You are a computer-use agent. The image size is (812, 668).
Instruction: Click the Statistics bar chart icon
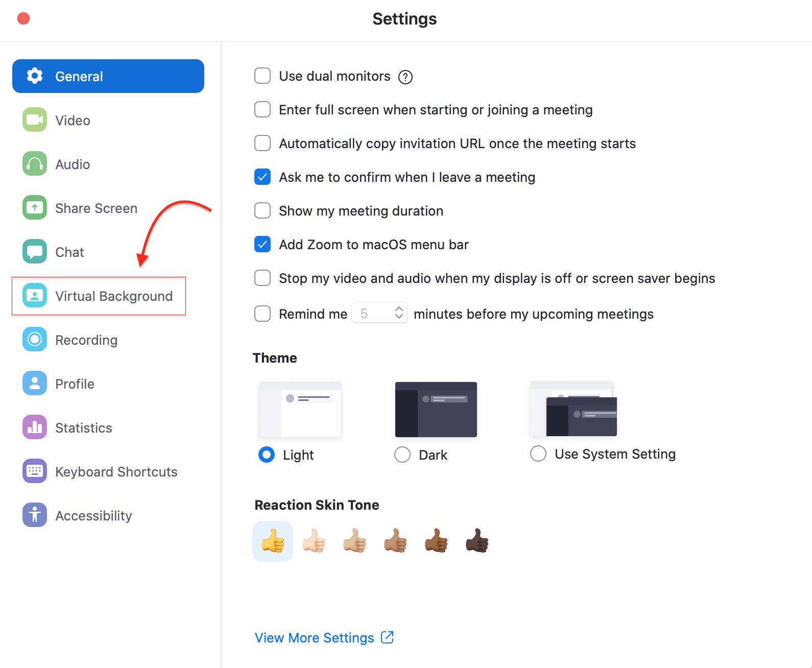tap(35, 427)
